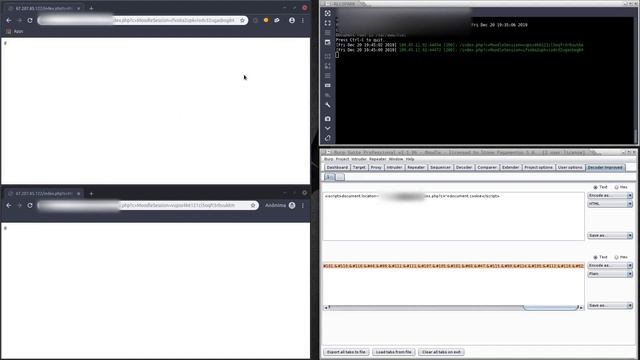Viewport: 640px width, 360px height.
Task: Switch to the User options tab
Action: [x=570, y=167]
